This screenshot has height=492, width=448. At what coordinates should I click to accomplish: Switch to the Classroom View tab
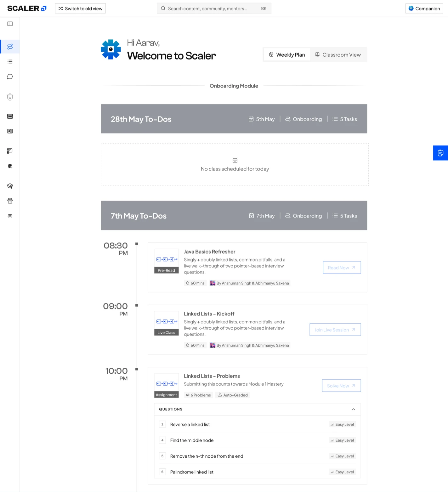click(338, 55)
